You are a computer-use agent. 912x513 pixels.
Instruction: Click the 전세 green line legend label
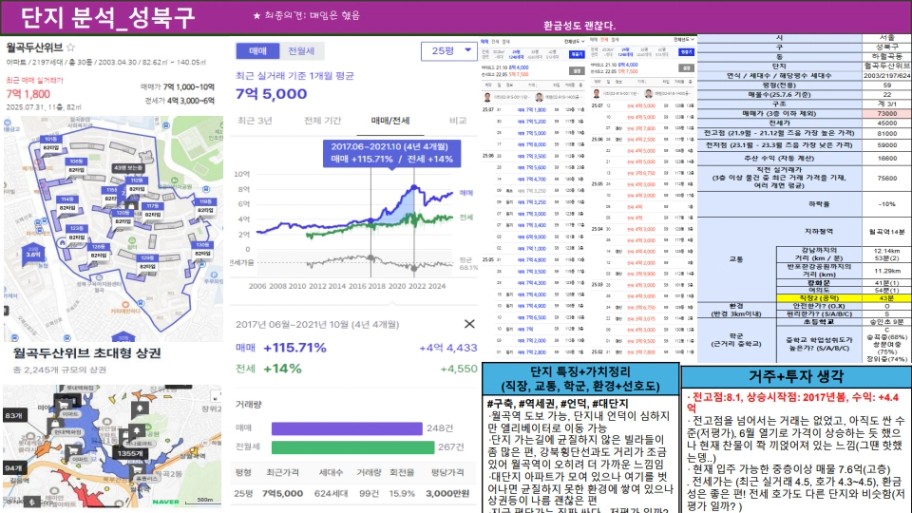tap(466, 217)
